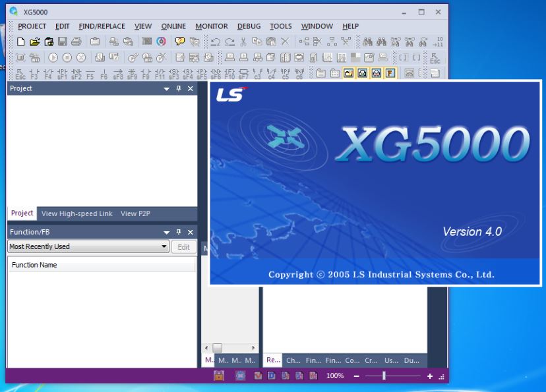Toggle auto-hide pin on Function/FB panel
546x392 pixels.
point(179,232)
